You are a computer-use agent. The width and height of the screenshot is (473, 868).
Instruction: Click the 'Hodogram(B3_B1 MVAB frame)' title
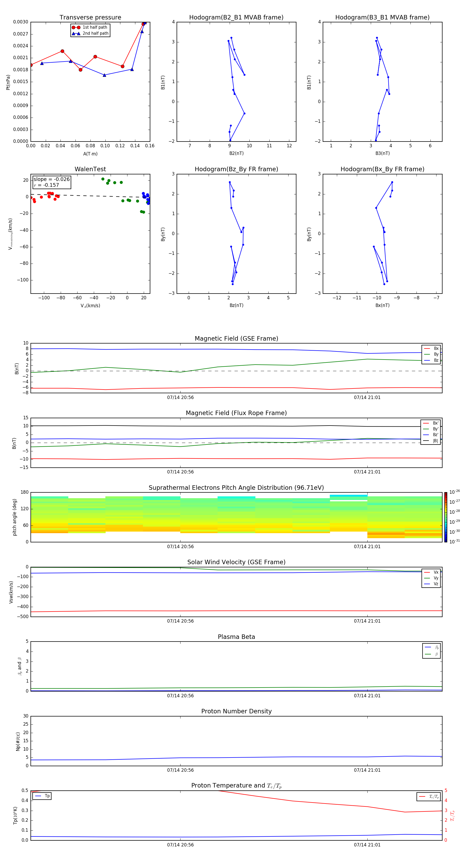pyautogui.click(x=382, y=18)
